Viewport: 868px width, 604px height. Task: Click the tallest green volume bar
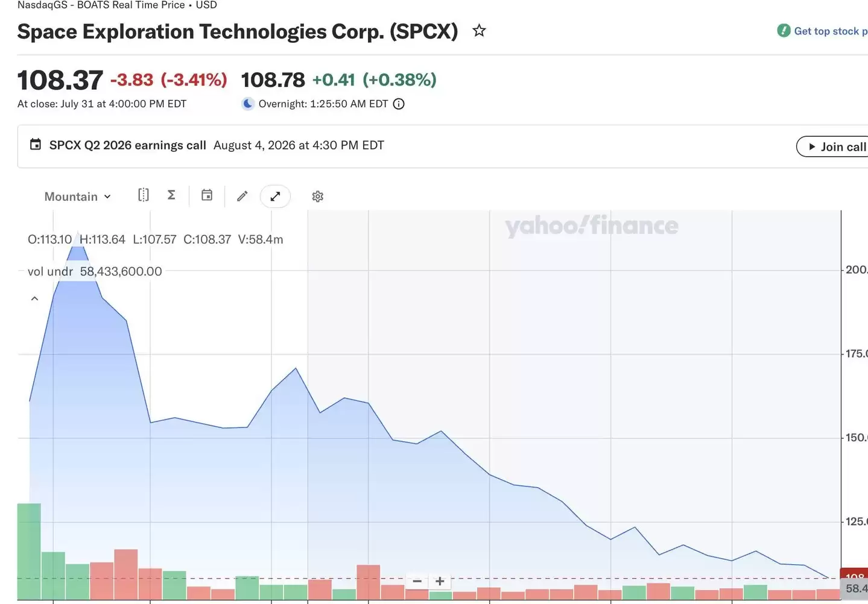29,551
